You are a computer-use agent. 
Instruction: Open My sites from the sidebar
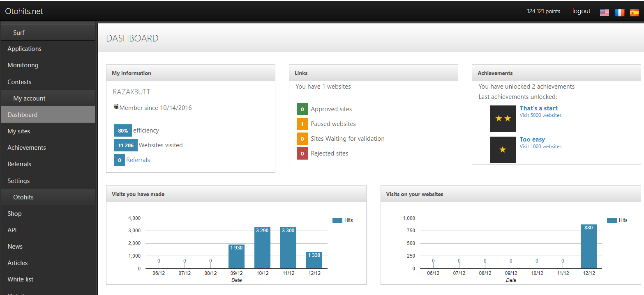coord(19,131)
